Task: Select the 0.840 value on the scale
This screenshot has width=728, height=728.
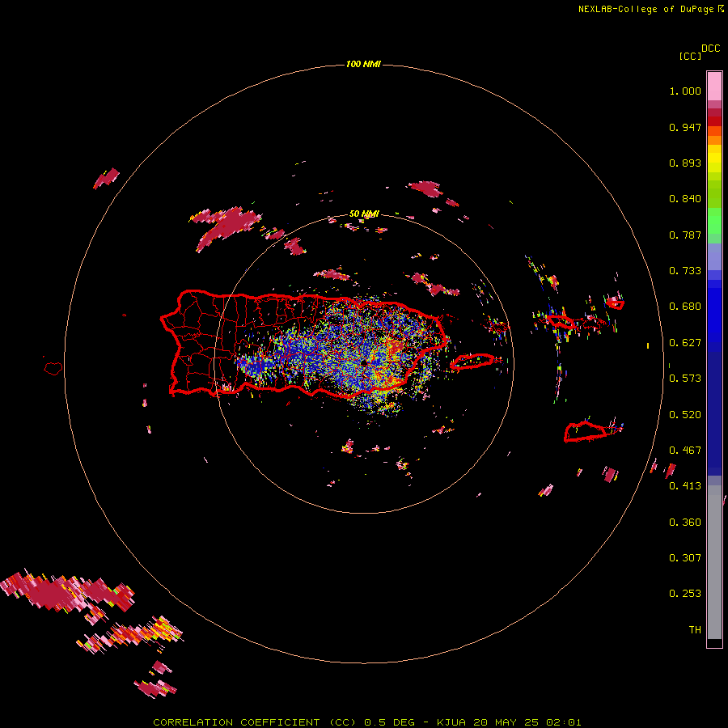Action: pyautogui.click(x=685, y=199)
